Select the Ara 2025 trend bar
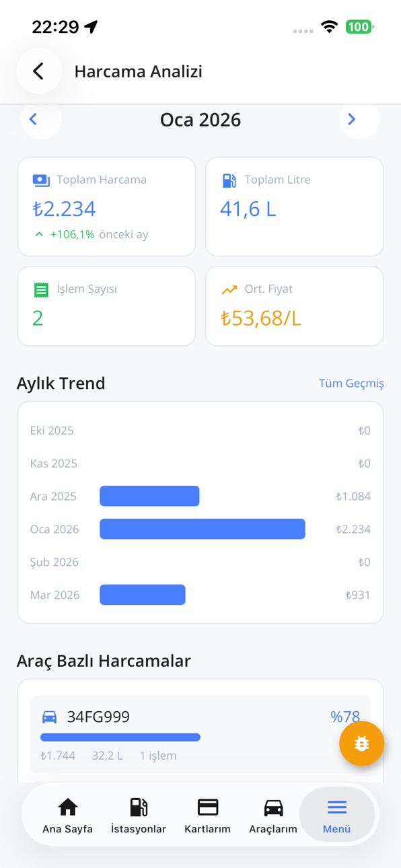401x868 pixels. tap(149, 496)
